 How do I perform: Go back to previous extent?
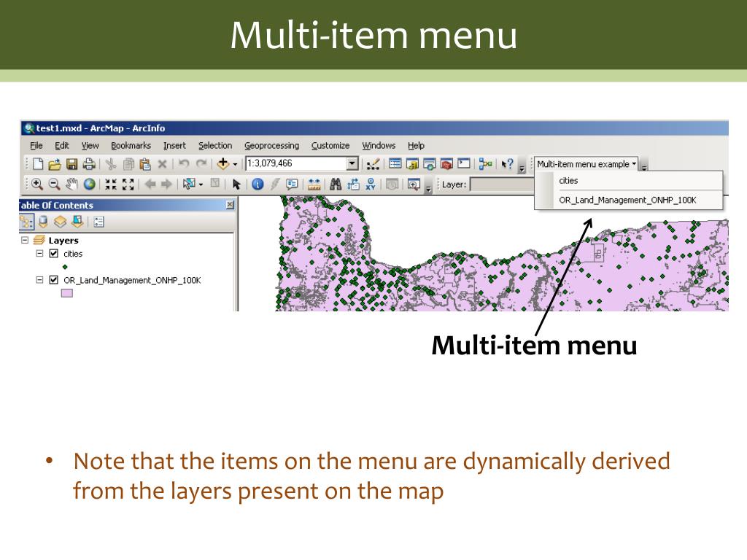click(x=150, y=184)
